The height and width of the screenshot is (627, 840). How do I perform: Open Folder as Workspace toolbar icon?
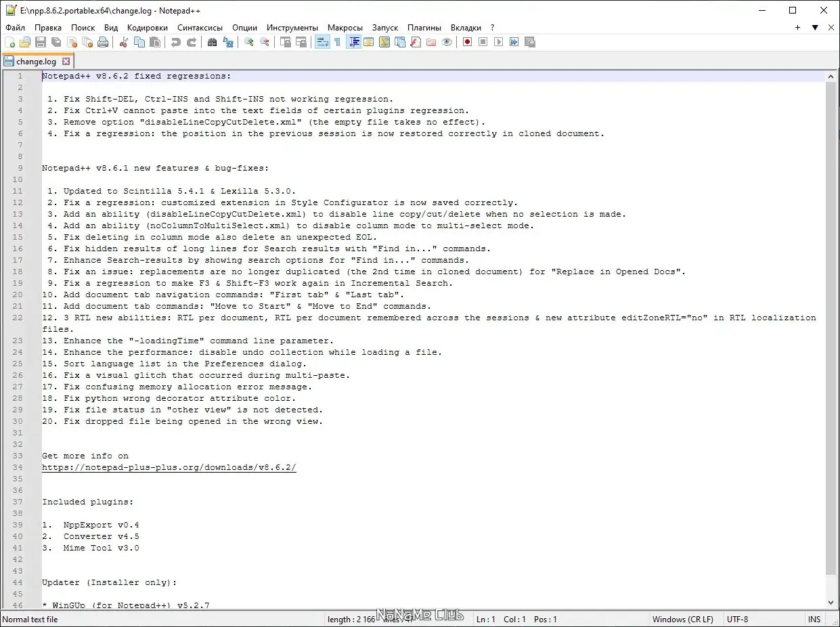tap(431, 42)
